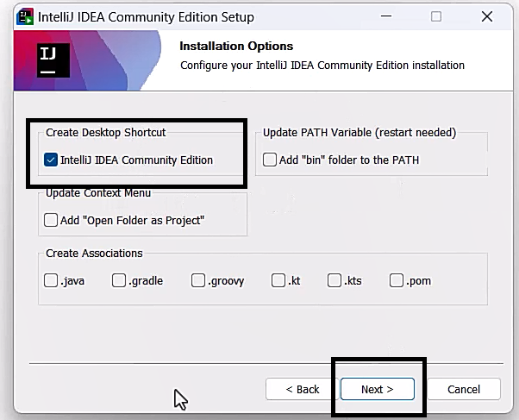The image size is (519, 420).
Task: Click the "Update Context Menu" group label
Action: [x=98, y=193]
